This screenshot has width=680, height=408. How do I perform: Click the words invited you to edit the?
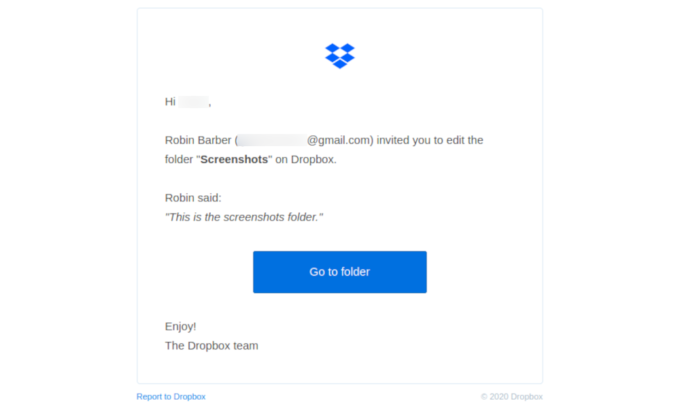point(430,140)
